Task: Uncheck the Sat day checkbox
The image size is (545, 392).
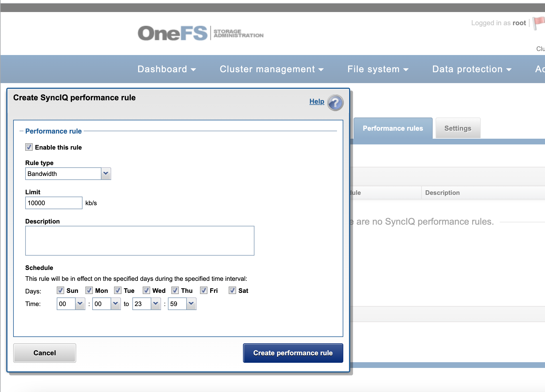Action: click(232, 290)
